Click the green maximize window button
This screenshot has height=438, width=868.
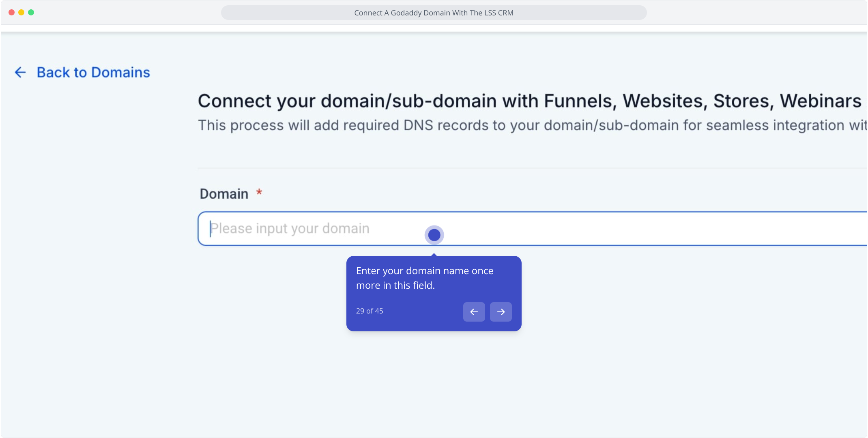pyautogui.click(x=31, y=13)
